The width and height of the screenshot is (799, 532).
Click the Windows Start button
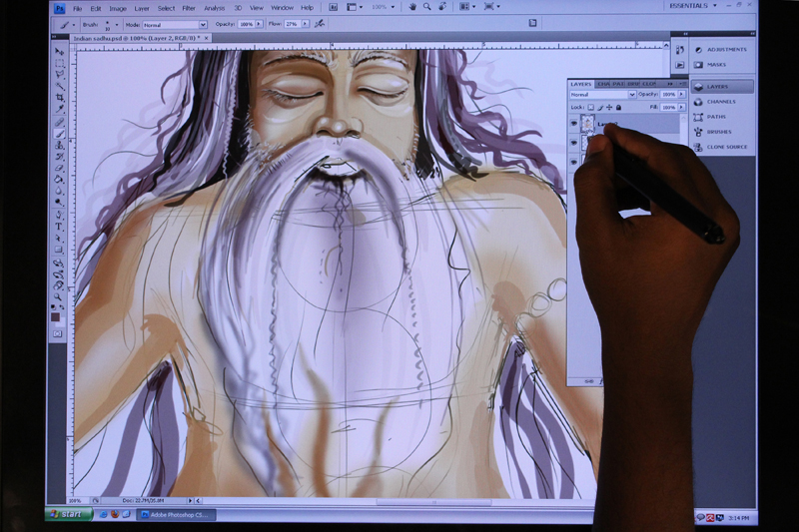68,515
